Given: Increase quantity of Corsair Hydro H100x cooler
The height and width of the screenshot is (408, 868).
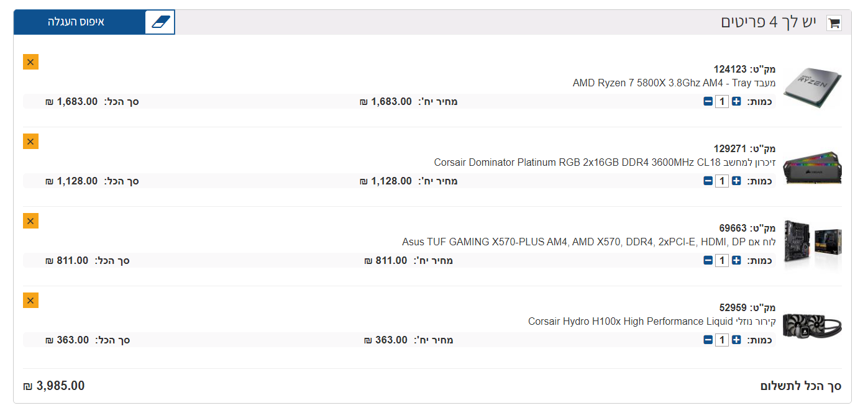Looking at the screenshot, I should (x=736, y=340).
